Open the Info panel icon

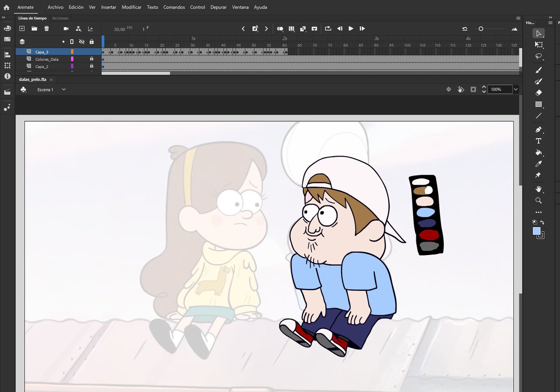pos(7,76)
